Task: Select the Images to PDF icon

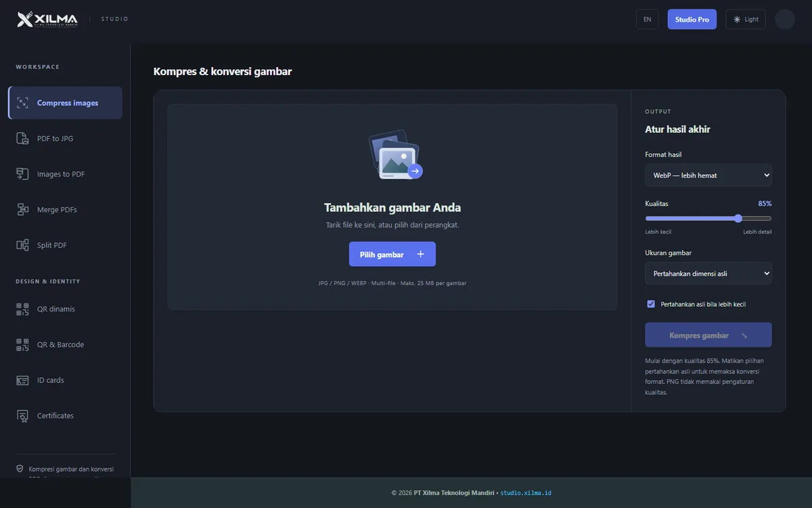Action: (x=22, y=174)
